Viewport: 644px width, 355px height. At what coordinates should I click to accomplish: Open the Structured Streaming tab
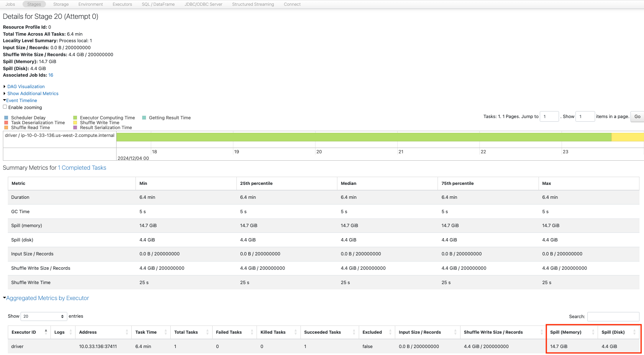click(253, 4)
